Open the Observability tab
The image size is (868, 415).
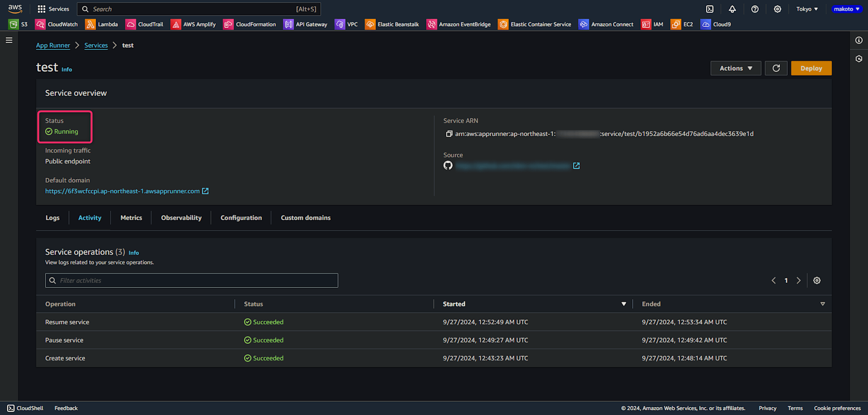[181, 218]
